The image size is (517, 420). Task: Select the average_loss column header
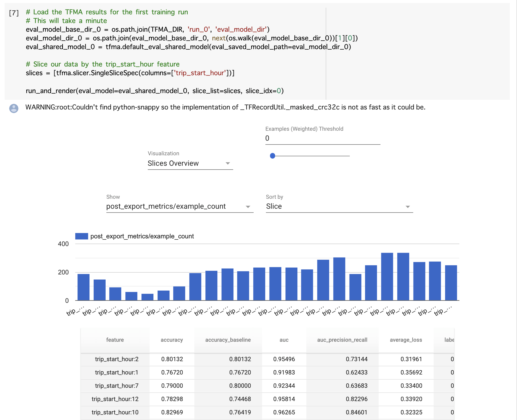[x=406, y=340]
